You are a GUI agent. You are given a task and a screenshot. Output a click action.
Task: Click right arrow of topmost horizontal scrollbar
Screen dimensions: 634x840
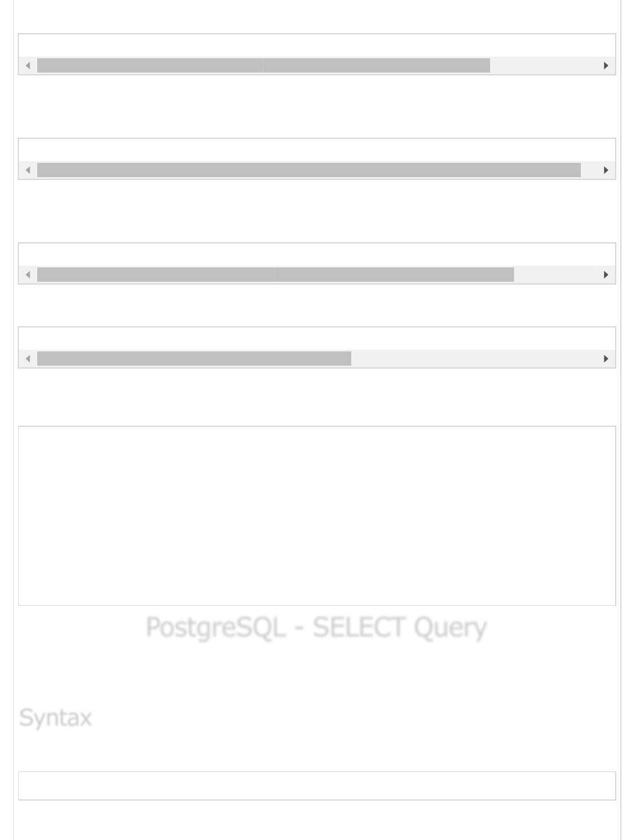coord(606,66)
